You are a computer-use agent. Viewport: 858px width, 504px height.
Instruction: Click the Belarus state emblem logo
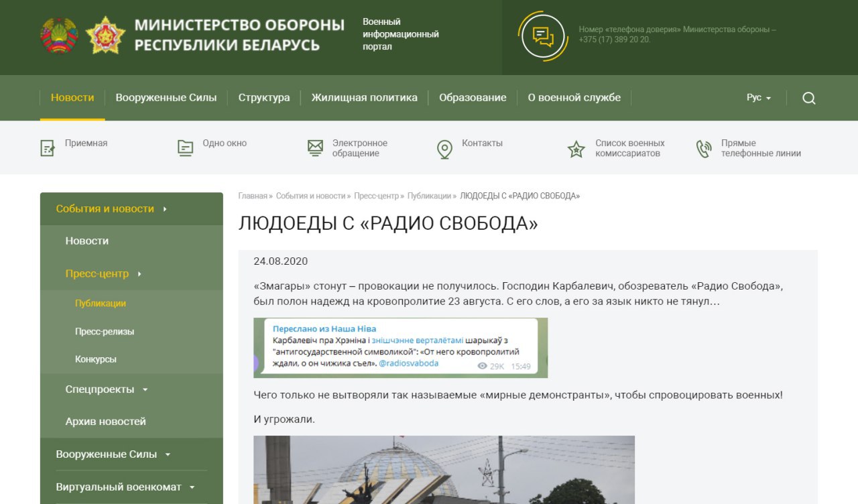click(x=59, y=36)
